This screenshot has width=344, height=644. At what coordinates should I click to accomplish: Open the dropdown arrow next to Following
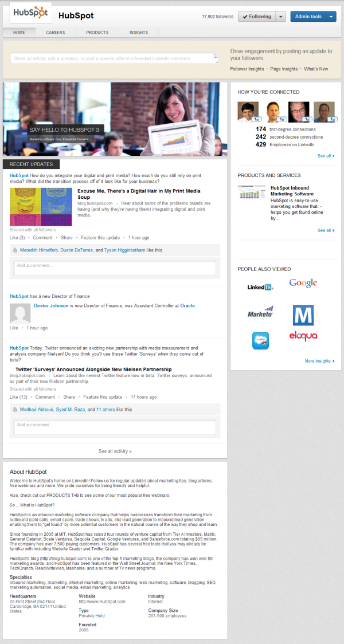(x=280, y=17)
